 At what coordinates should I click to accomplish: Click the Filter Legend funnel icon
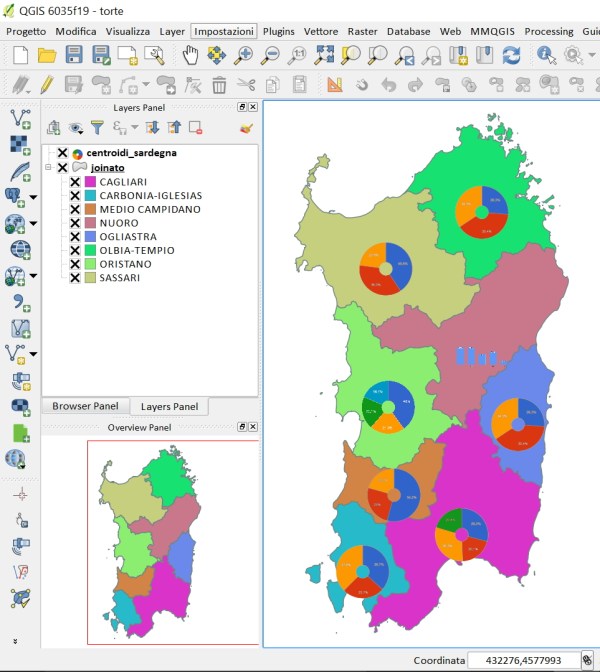97,127
